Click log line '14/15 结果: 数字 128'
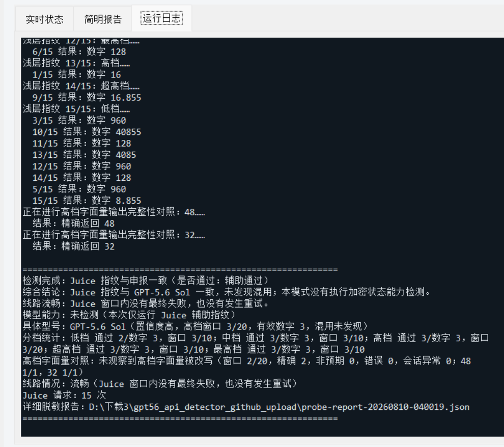 point(81,178)
